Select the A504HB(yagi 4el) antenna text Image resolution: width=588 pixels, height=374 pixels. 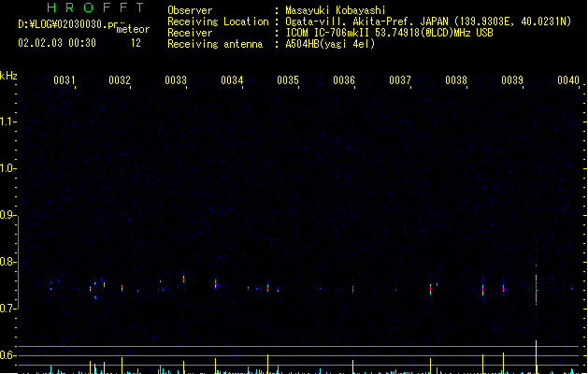click(x=330, y=44)
